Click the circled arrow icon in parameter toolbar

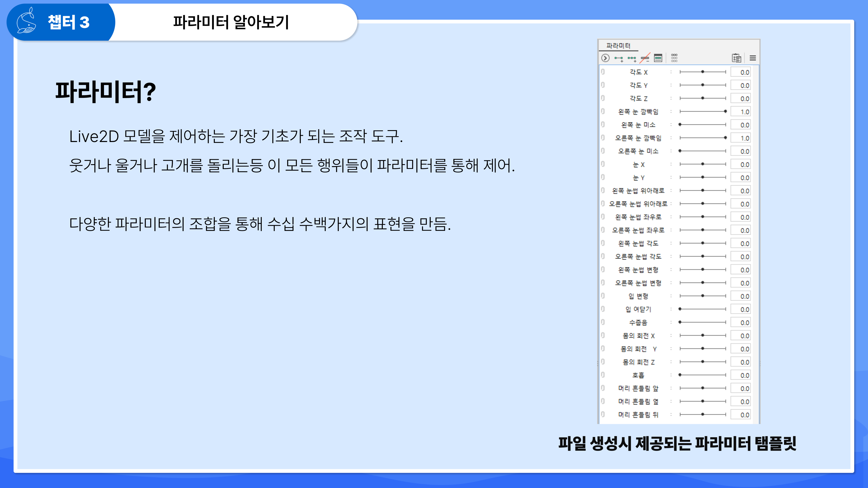(605, 58)
